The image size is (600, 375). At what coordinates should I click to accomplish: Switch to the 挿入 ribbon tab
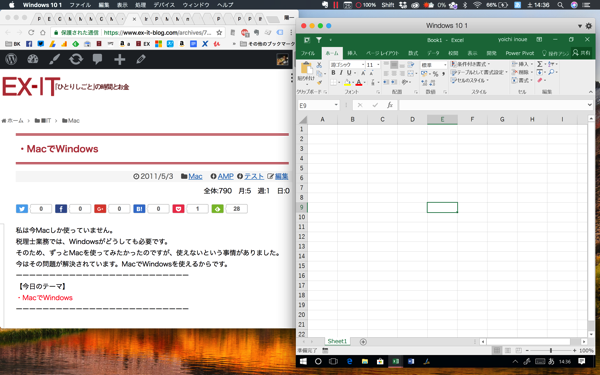coord(352,53)
